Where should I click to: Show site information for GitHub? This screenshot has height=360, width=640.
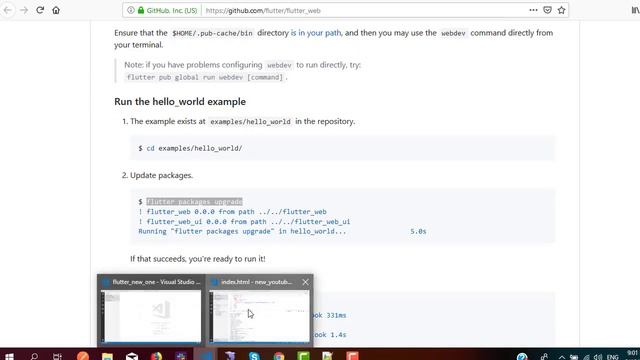131,10
